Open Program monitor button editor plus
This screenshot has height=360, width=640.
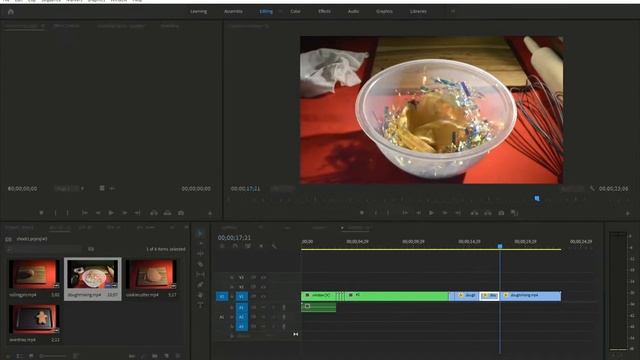tap(628, 213)
